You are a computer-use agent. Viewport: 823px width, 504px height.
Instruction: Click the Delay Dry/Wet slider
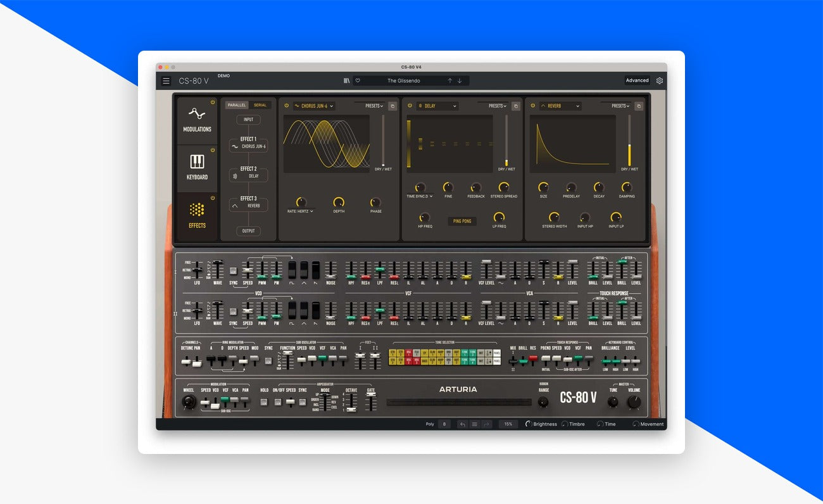[x=506, y=141]
